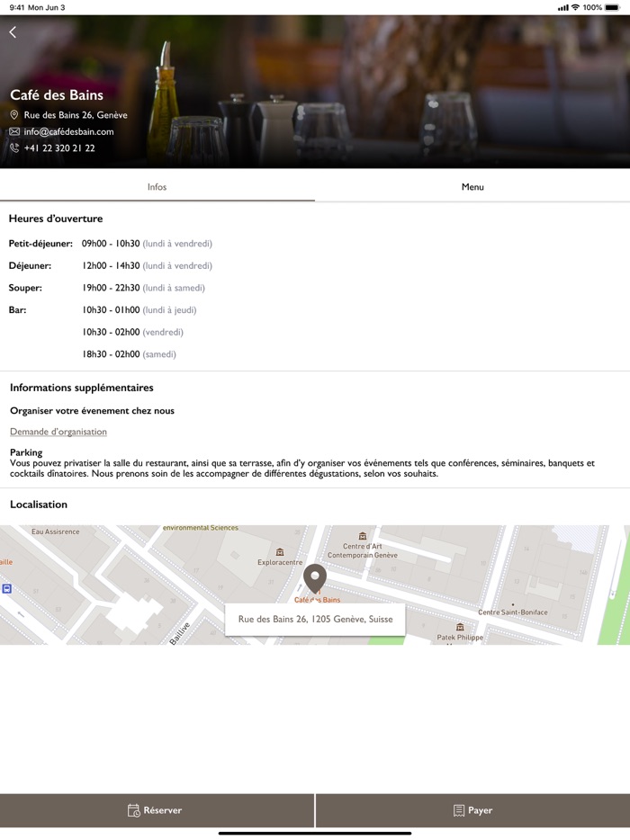Open the Demande d'organisation link
Screen dimensions: 630x840
pos(58,432)
